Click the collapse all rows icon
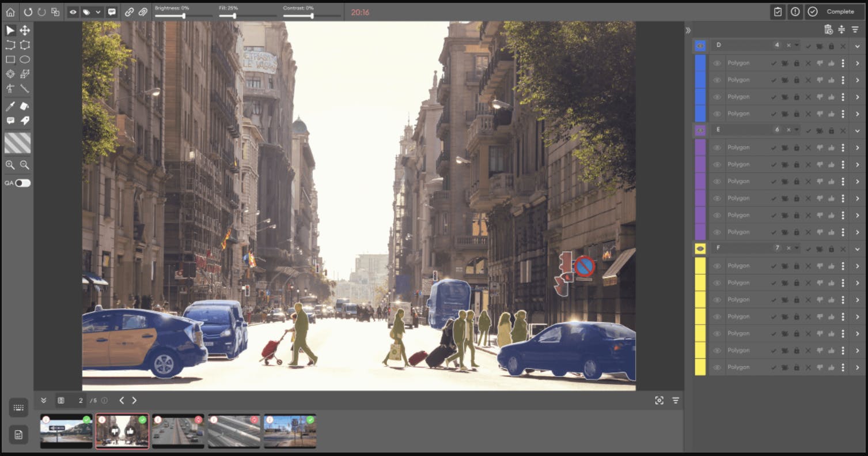The height and width of the screenshot is (456, 868). pos(842,29)
